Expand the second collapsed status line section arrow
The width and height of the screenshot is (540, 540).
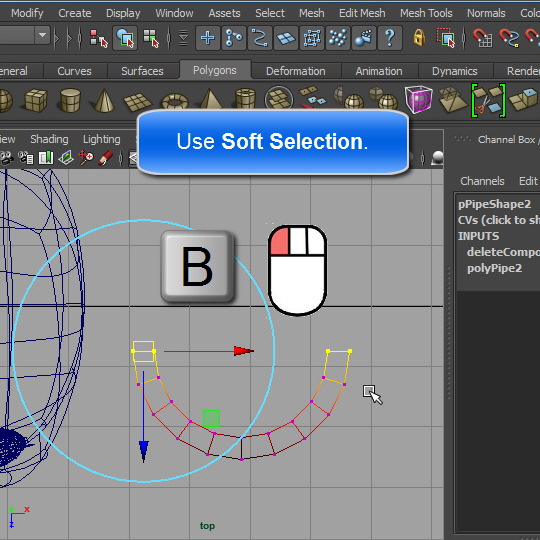pyautogui.click(x=70, y=38)
